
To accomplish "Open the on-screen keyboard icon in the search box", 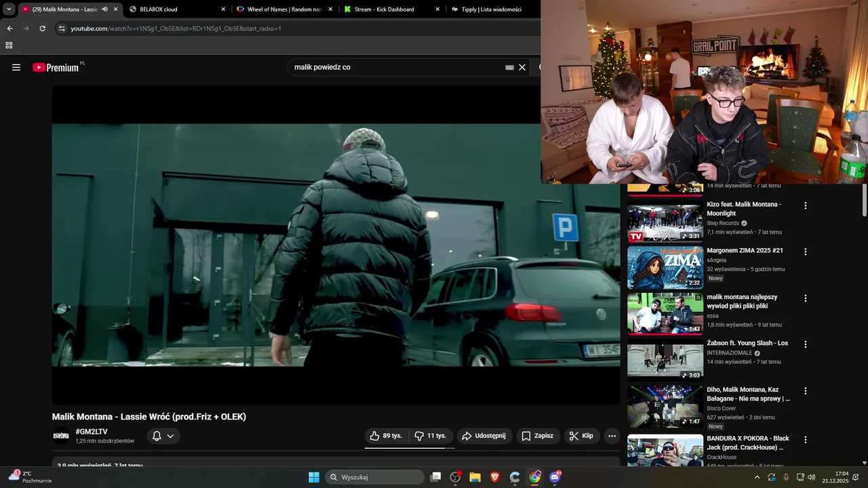I will tap(509, 68).
